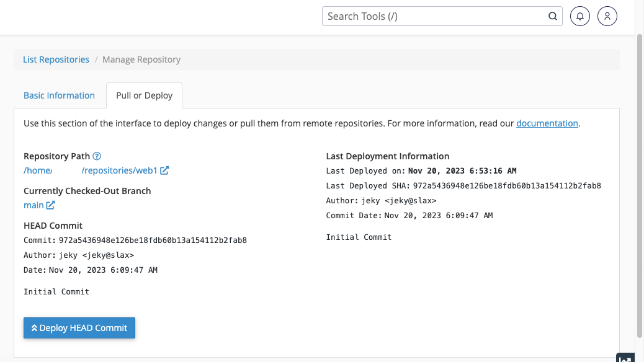Click double-chevron icon on Deploy HEAD Commit
Viewport: 644px width, 362px height.
[x=34, y=328]
